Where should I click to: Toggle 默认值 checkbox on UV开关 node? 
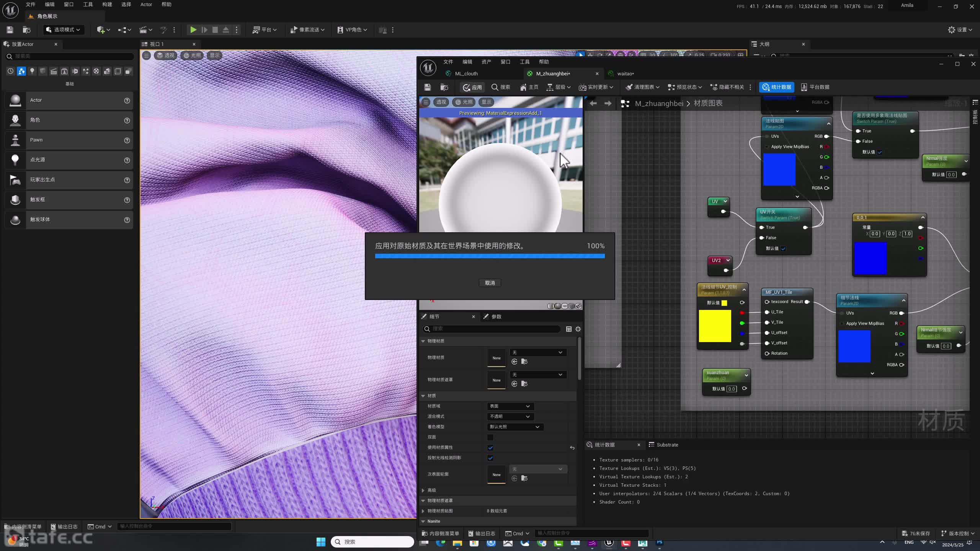pyautogui.click(x=783, y=249)
